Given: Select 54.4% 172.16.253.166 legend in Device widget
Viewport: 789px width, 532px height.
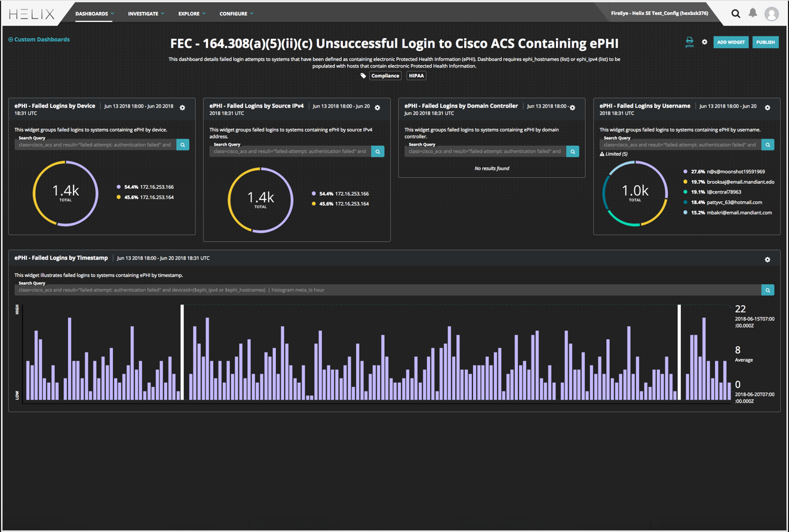Looking at the screenshot, I should click(x=145, y=187).
